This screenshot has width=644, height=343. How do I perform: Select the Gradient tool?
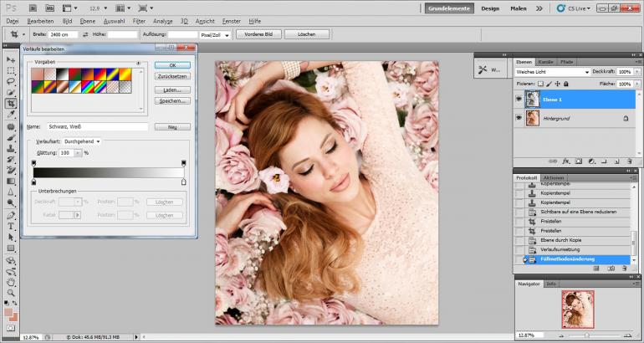[x=11, y=182]
